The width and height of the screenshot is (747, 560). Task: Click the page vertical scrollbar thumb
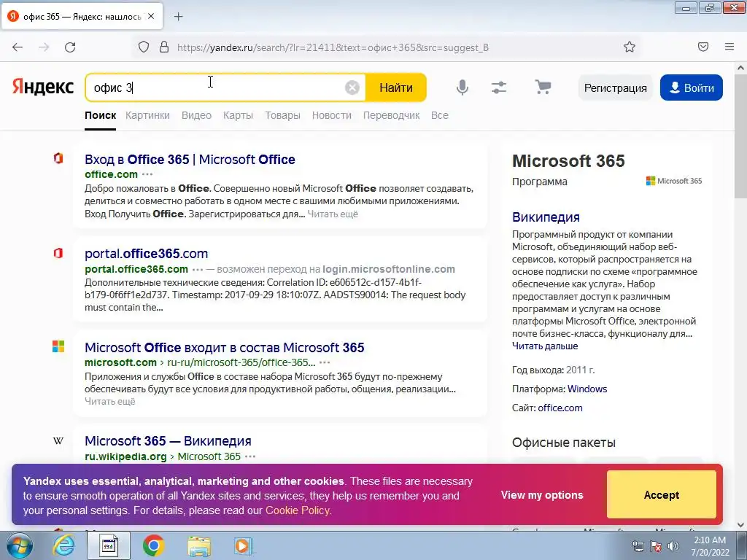(x=740, y=136)
